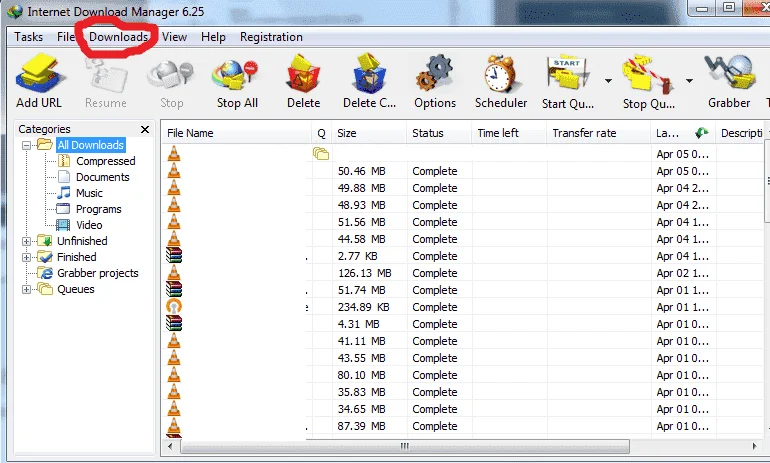This screenshot has width=770, height=463.
Task: Select the Grabber projects category
Action: click(x=97, y=273)
